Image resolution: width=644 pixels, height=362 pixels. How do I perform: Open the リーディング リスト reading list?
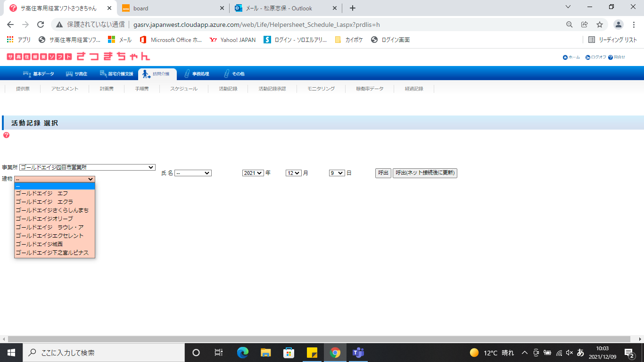(612, 40)
